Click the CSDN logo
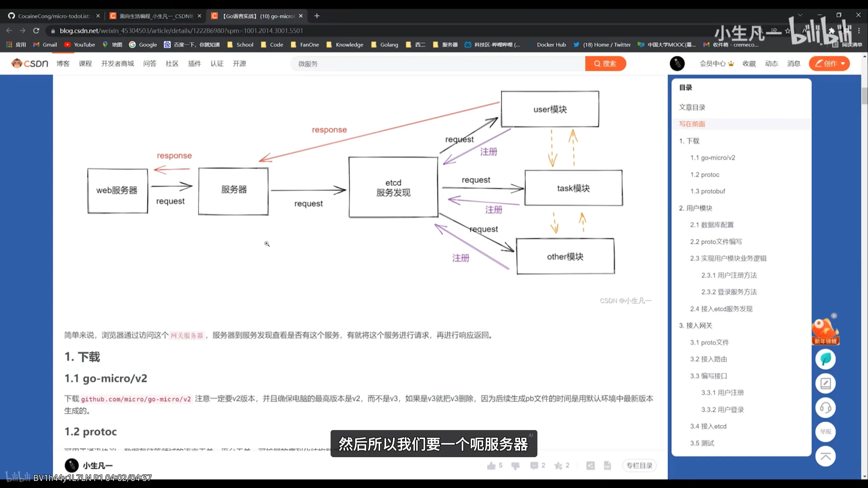 [x=30, y=63]
